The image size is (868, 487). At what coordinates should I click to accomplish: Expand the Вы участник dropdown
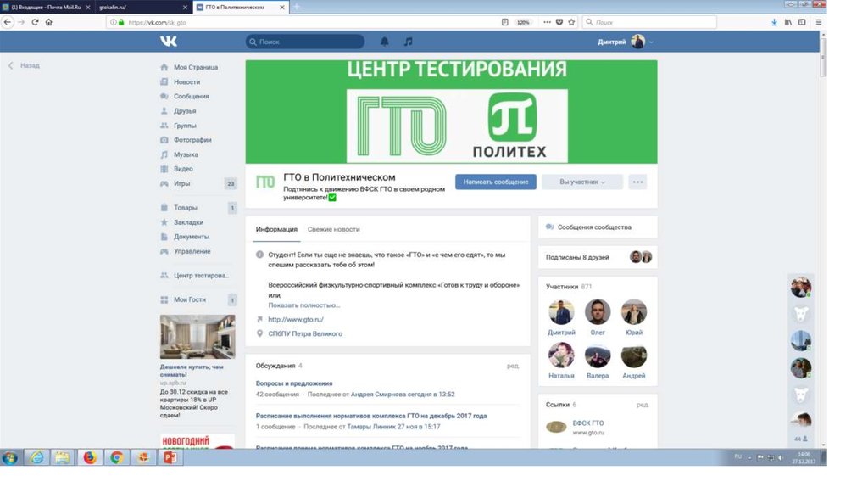581,182
